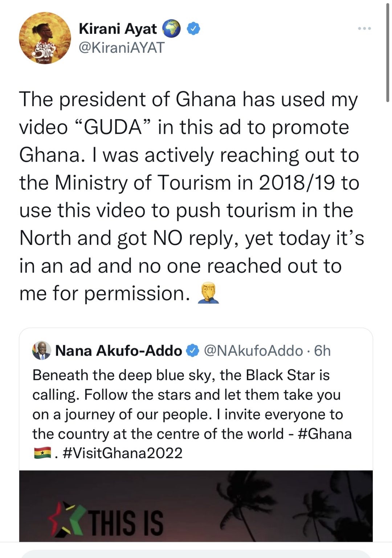Click the Nana Akufo-Addo name in quote
Viewport: 392px width, 558px height.
tap(118, 351)
